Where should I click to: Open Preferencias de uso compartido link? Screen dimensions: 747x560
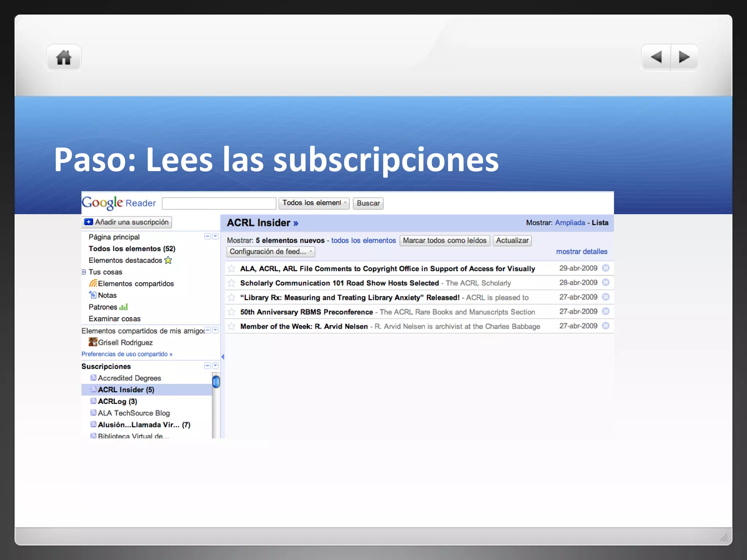point(127,354)
